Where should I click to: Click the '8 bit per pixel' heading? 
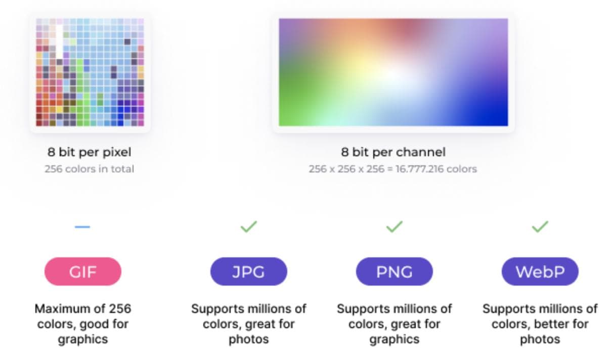click(x=90, y=152)
